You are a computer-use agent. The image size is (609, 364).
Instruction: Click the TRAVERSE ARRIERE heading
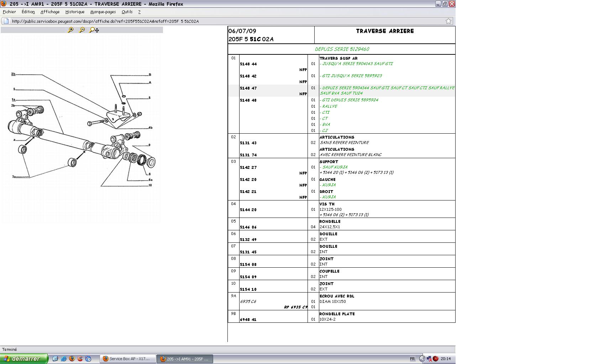(385, 31)
